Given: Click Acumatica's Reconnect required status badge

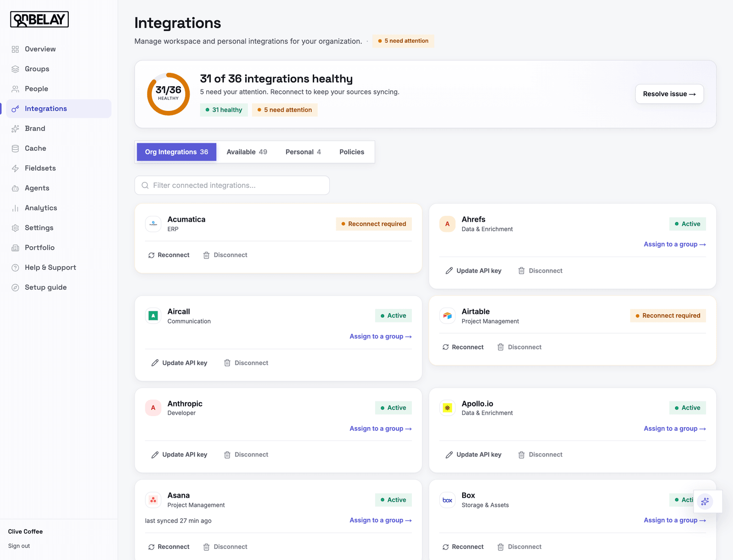Looking at the screenshot, I should click(374, 224).
